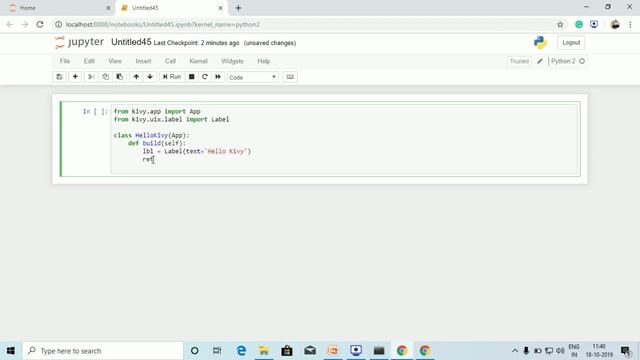Run the current cell
The height and width of the screenshot is (360, 640).
tap(172, 77)
